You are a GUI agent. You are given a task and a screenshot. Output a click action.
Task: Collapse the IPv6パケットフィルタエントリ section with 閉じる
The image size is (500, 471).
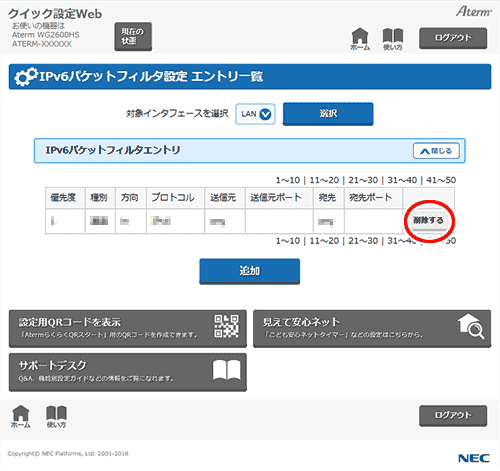click(x=436, y=151)
